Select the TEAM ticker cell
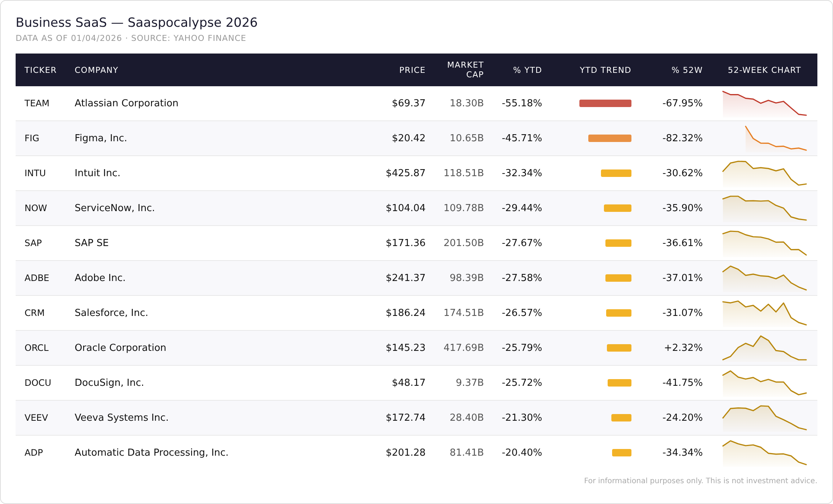 [x=37, y=103]
